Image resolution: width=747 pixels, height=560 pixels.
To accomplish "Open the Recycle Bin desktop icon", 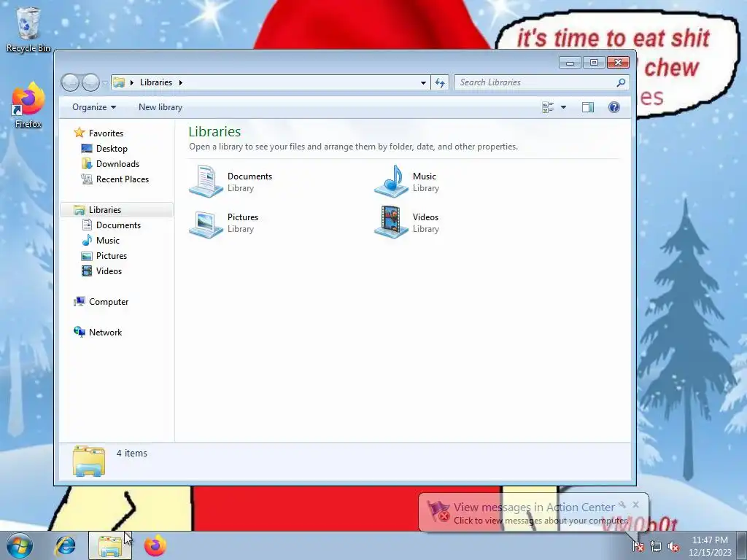I will pyautogui.click(x=28, y=29).
